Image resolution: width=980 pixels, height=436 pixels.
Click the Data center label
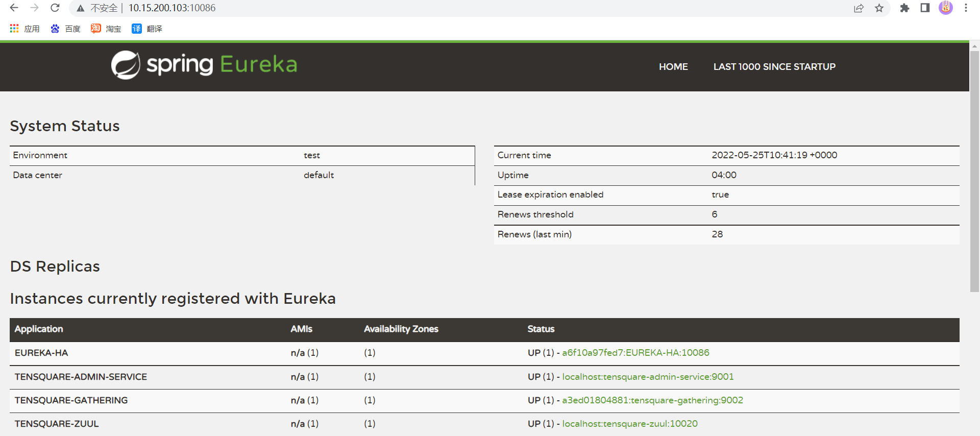pyautogui.click(x=38, y=175)
